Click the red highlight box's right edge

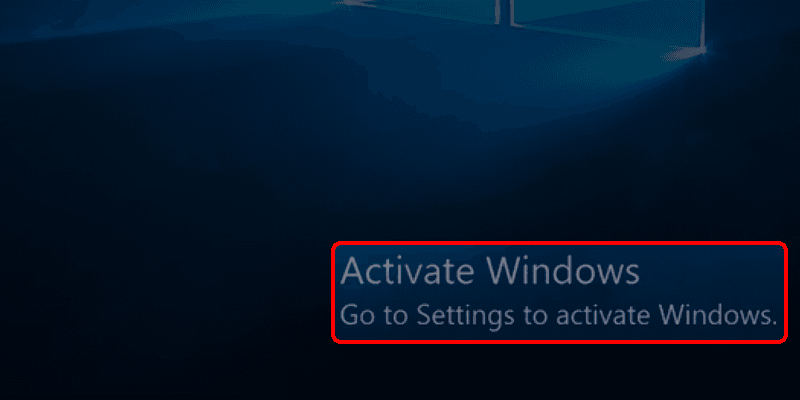785,292
